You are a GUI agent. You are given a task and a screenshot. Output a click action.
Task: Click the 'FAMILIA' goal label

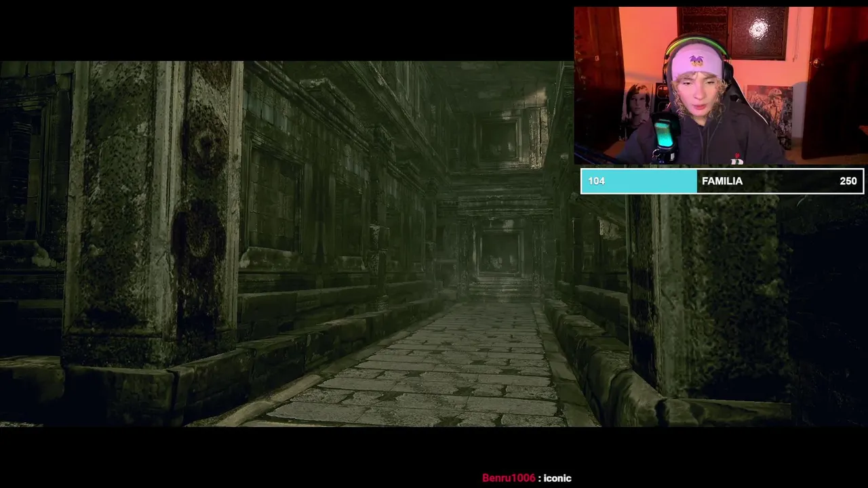[722, 181]
